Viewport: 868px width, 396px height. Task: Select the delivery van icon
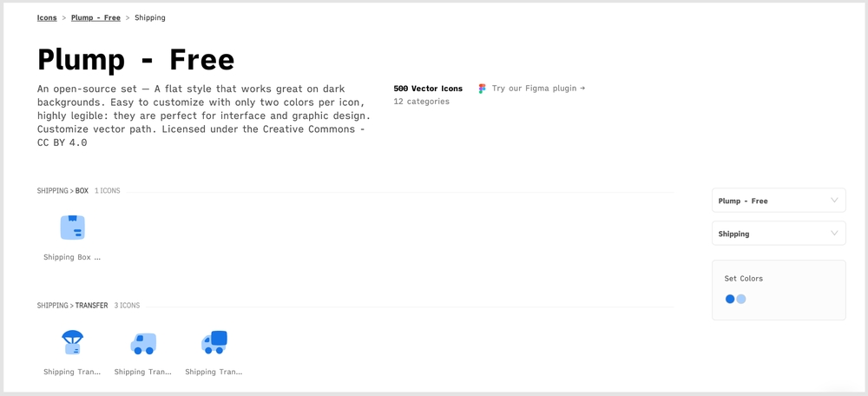143,343
